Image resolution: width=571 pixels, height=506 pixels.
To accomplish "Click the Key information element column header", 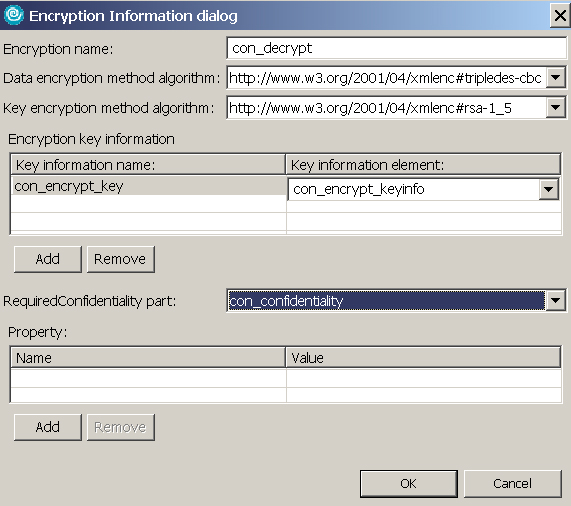I will 424,165.
